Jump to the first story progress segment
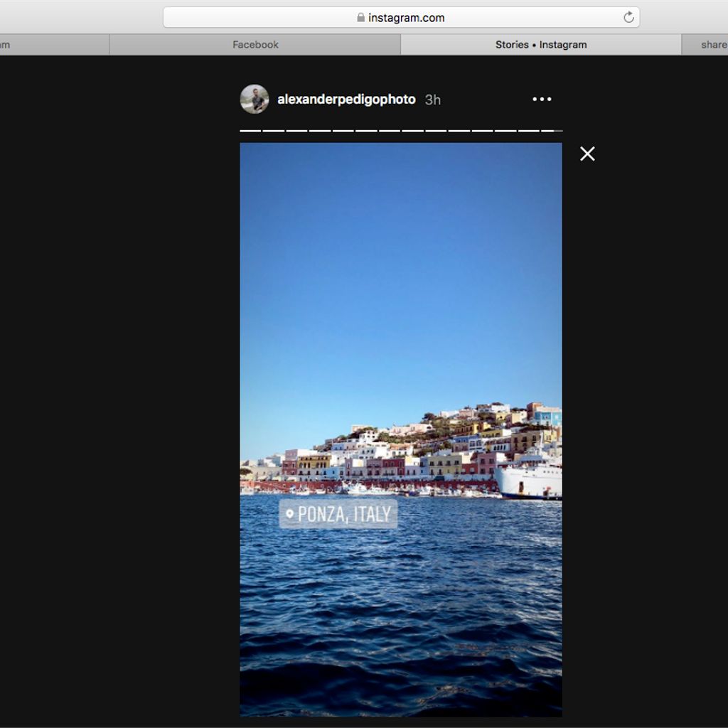The height and width of the screenshot is (728, 728). tap(250, 131)
